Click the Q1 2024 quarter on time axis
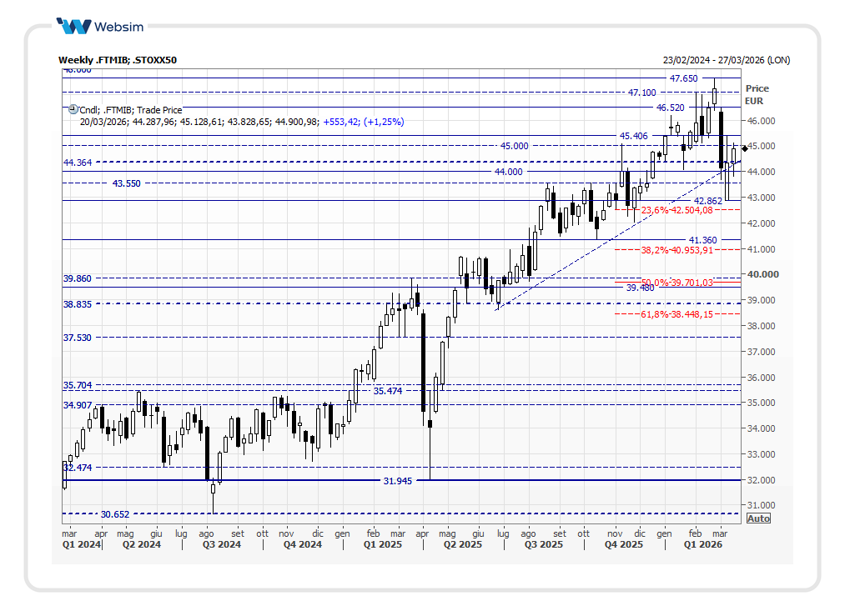Screen dimensions: 845x616 point(82,545)
